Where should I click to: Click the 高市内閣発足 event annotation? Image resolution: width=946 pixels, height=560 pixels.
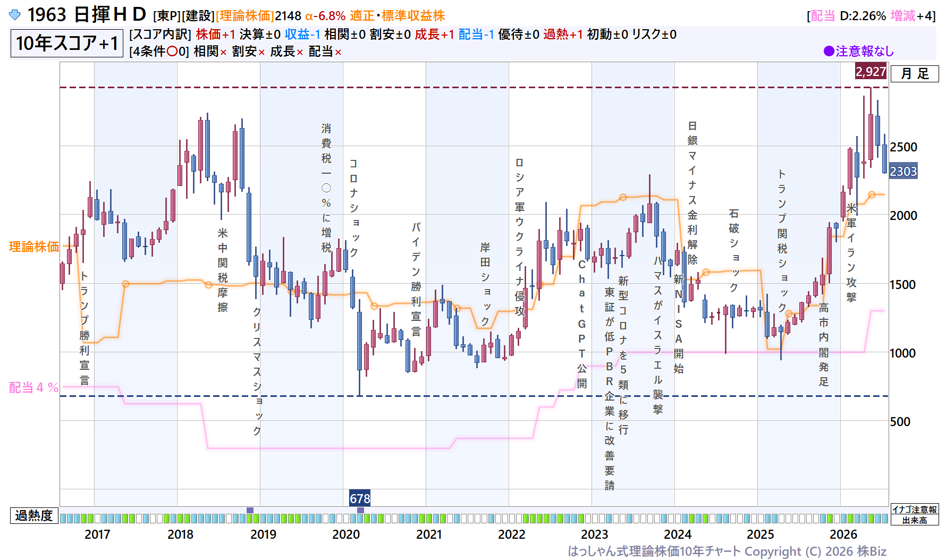tap(824, 344)
